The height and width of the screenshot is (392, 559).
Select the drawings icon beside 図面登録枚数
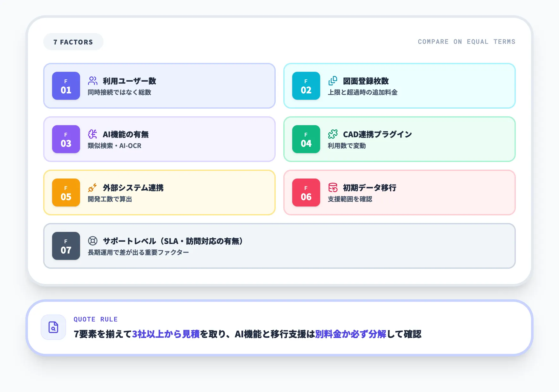333,81
